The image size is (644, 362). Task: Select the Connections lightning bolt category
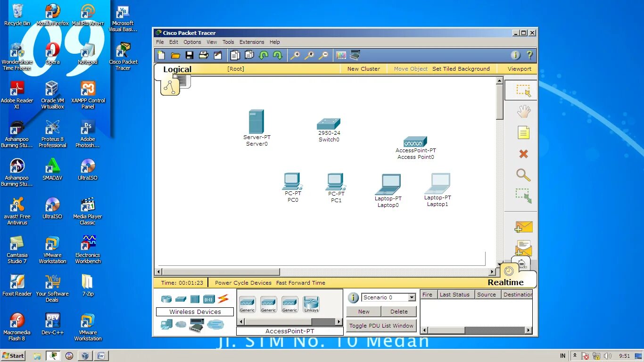tap(223, 298)
